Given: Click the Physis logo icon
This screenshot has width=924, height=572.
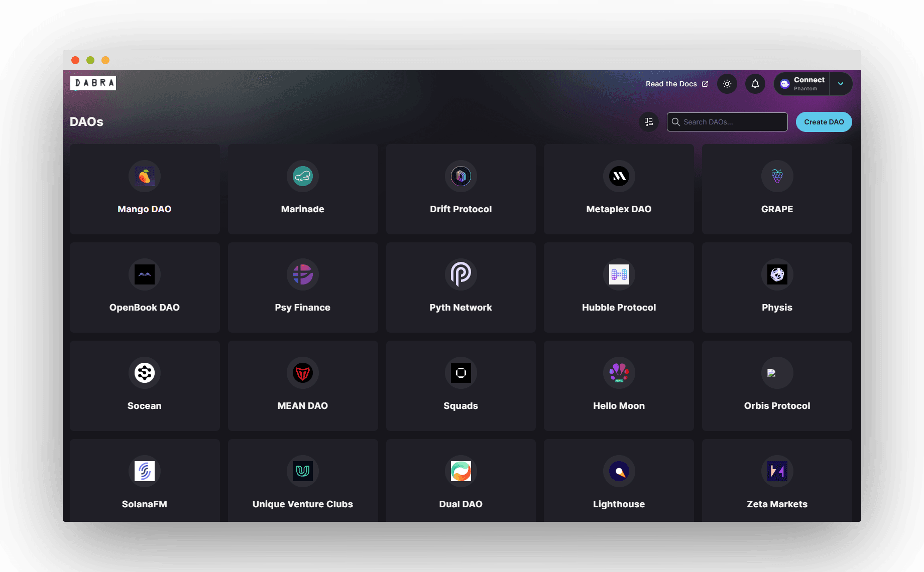Looking at the screenshot, I should 777,274.
